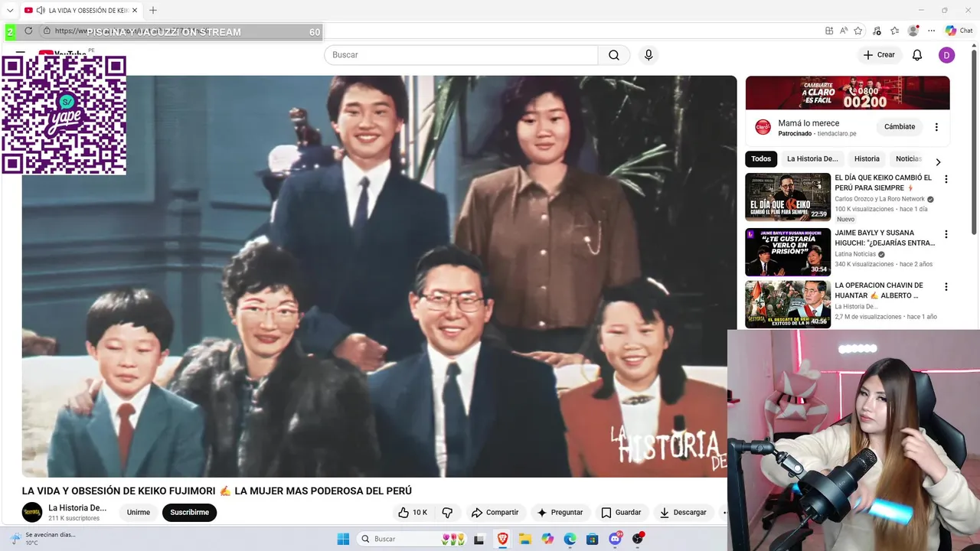
Task: Open a new browser tab with plus icon
Action: [x=153, y=10]
